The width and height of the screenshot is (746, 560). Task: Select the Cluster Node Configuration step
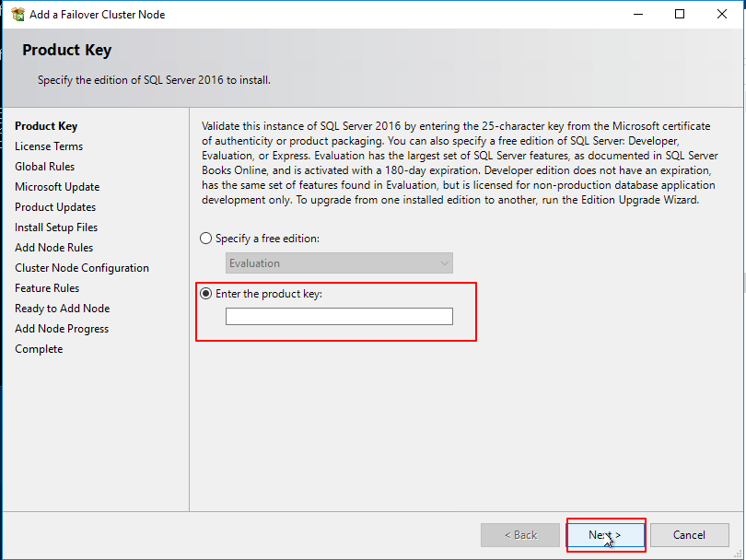point(82,268)
